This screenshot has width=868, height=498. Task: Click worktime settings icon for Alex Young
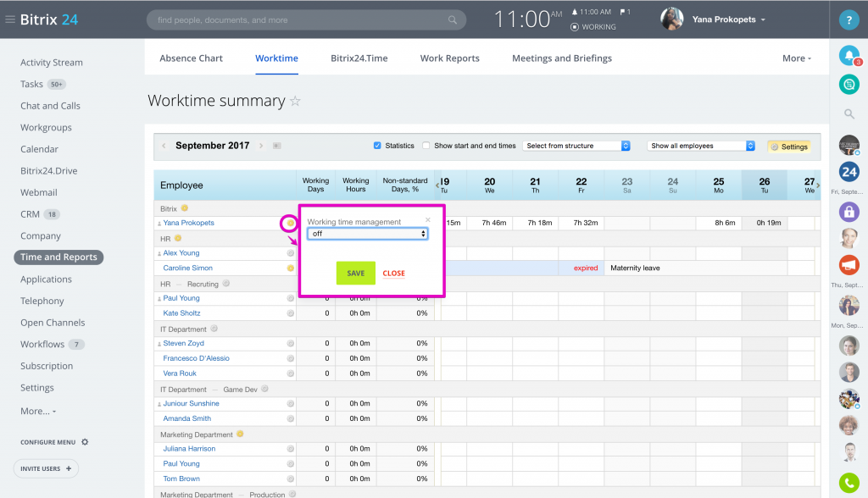tap(290, 253)
